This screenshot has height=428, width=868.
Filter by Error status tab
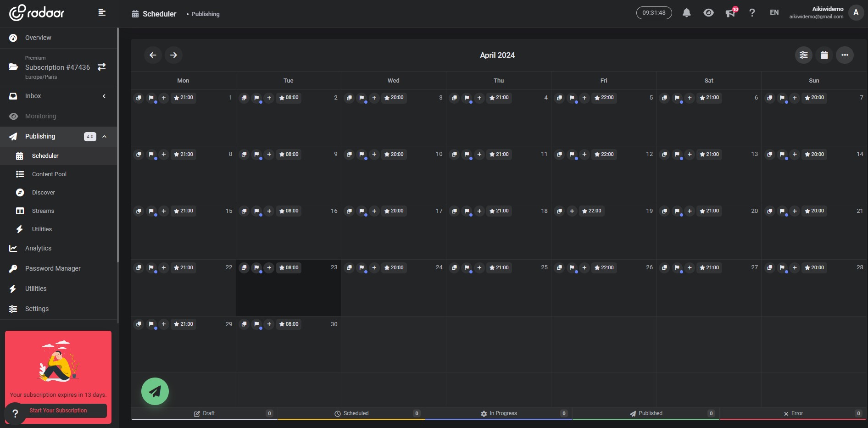[x=793, y=413]
